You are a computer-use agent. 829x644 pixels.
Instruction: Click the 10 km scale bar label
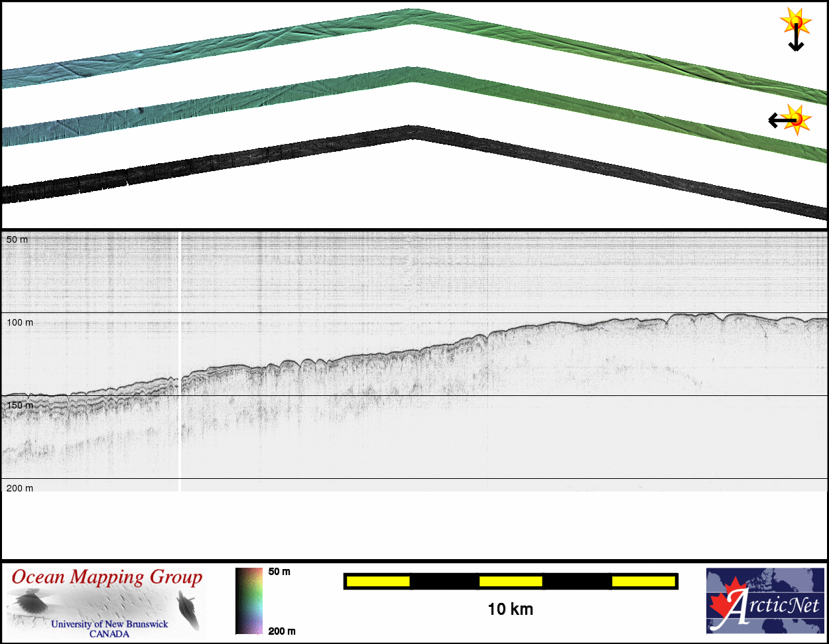pos(510,609)
